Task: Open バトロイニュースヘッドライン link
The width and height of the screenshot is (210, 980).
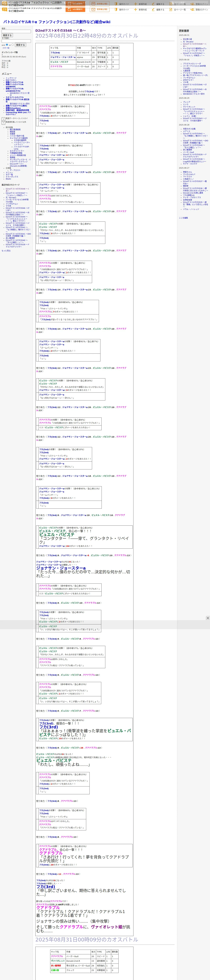Action: (22, 143)
